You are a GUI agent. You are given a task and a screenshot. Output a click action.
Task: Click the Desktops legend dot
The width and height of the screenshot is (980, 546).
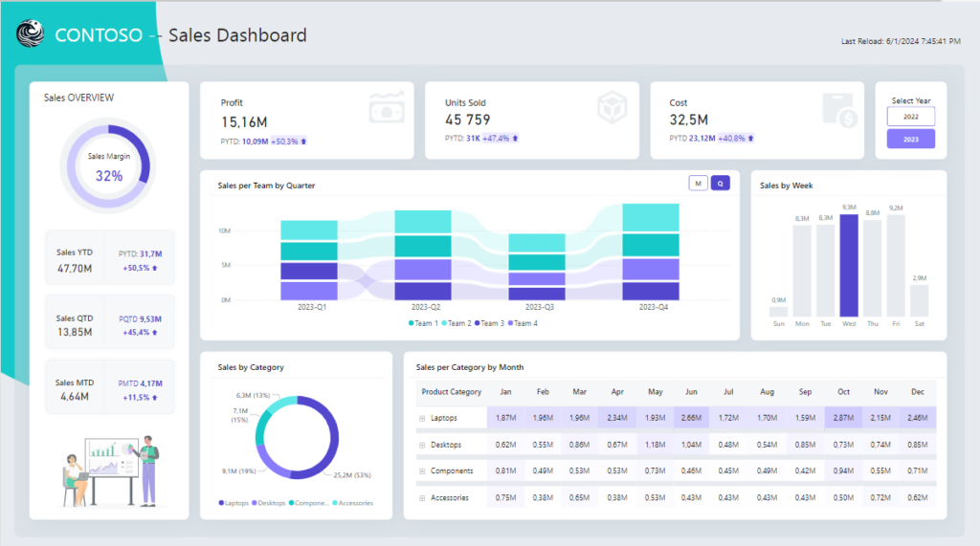[x=255, y=503]
